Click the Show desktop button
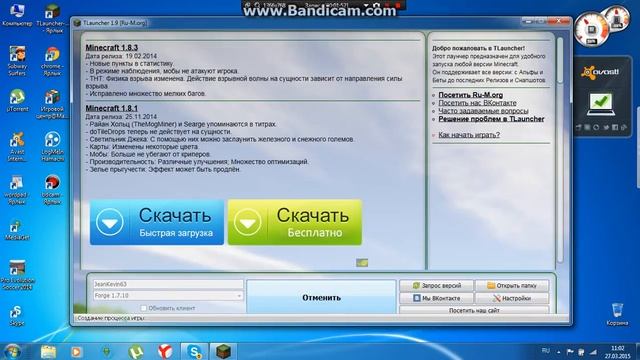640x360 pixels. point(638,352)
